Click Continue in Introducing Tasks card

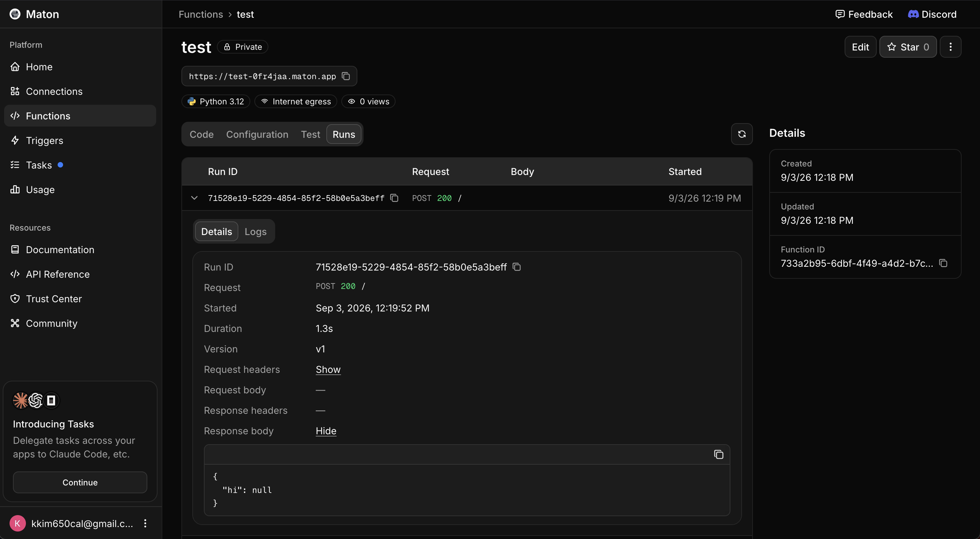click(80, 482)
